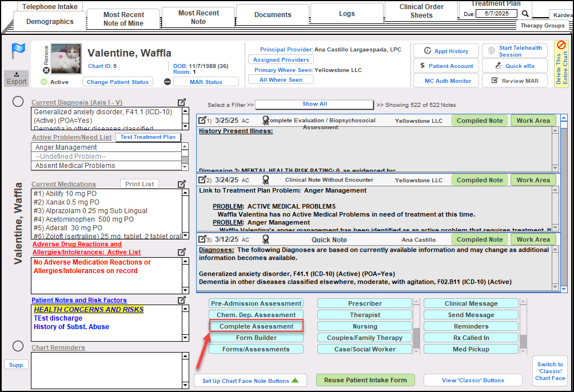The width and height of the screenshot is (574, 392).
Task: Click the blue flag icon
Action: pyautogui.click(x=17, y=51)
